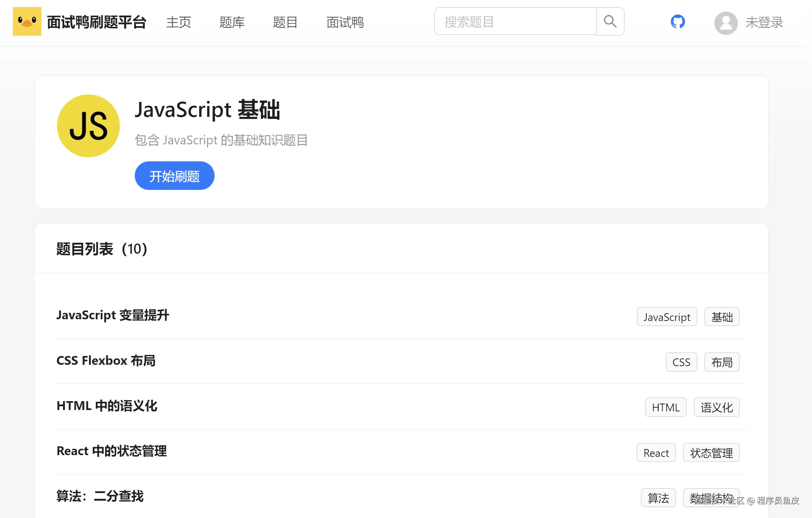Click the 面试鸭刷题平台 site title
812x518 pixels.
[x=97, y=22]
